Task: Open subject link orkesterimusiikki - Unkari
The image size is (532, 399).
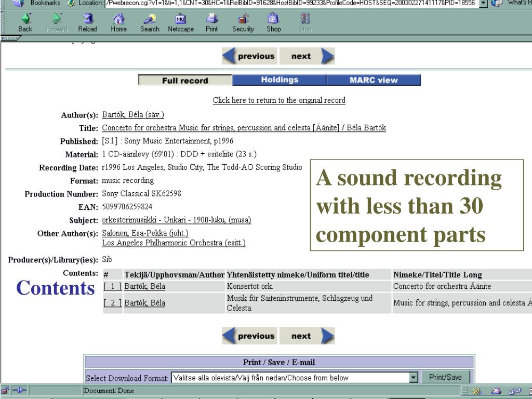Action: 177,220
